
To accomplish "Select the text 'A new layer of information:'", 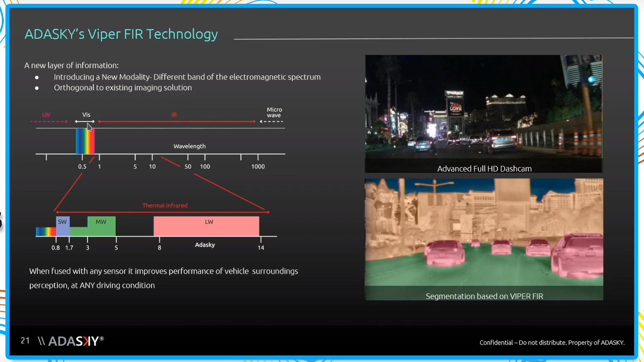I will (72, 65).
